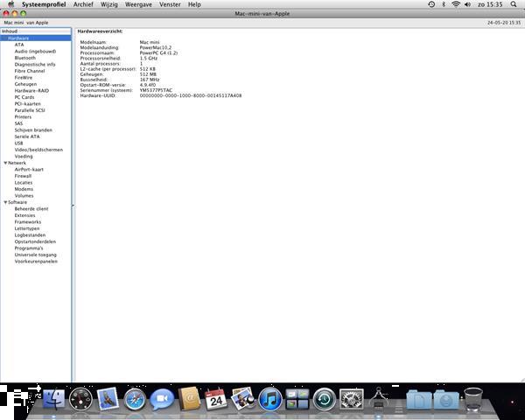Select Programma's under Software
This screenshot has width=525, height=420.
(x=29, y=248)
